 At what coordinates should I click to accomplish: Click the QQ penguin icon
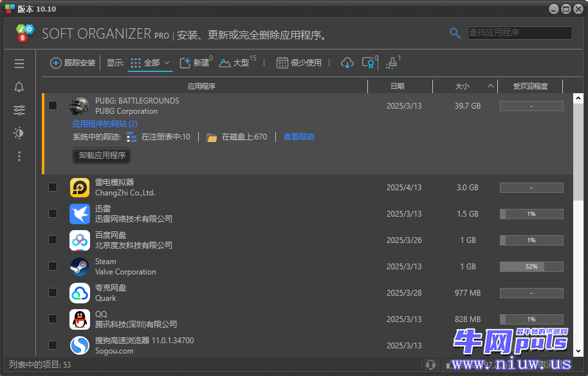tap(80, 319)
